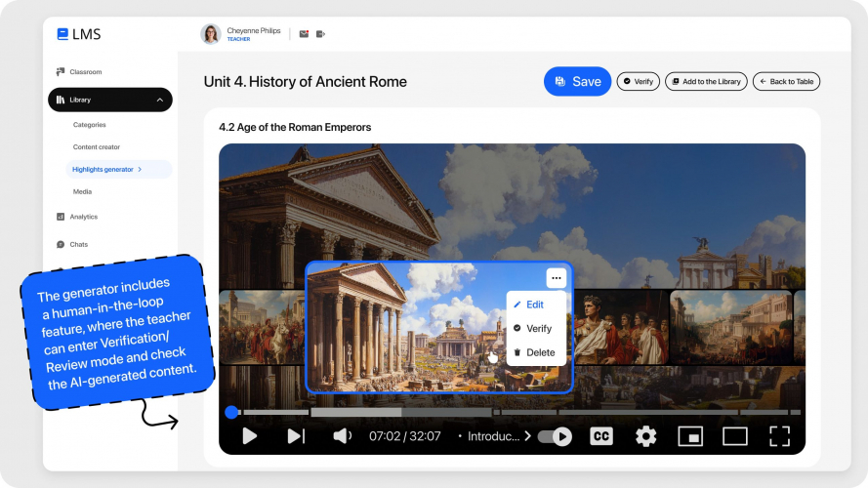Open the video settings gear
Viewport: 868px width, 488px height.
[645, 436]
